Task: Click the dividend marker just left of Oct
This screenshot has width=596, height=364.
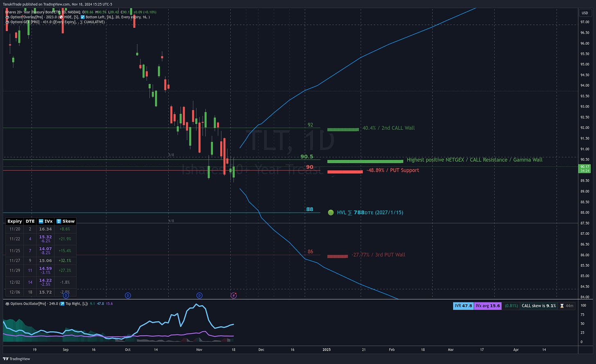Action: (x=128, y=295)
